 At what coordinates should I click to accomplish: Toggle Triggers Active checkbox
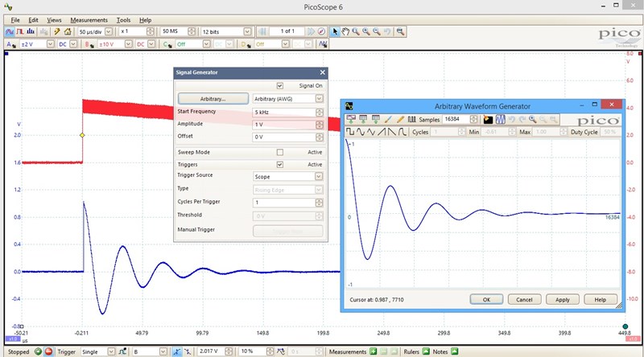(279, 165)
